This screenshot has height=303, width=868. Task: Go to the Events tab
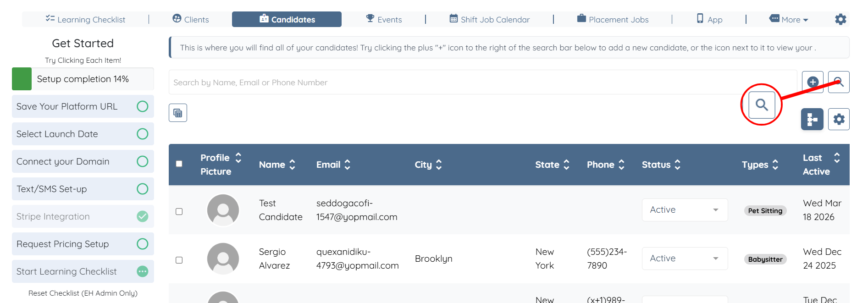384,19
